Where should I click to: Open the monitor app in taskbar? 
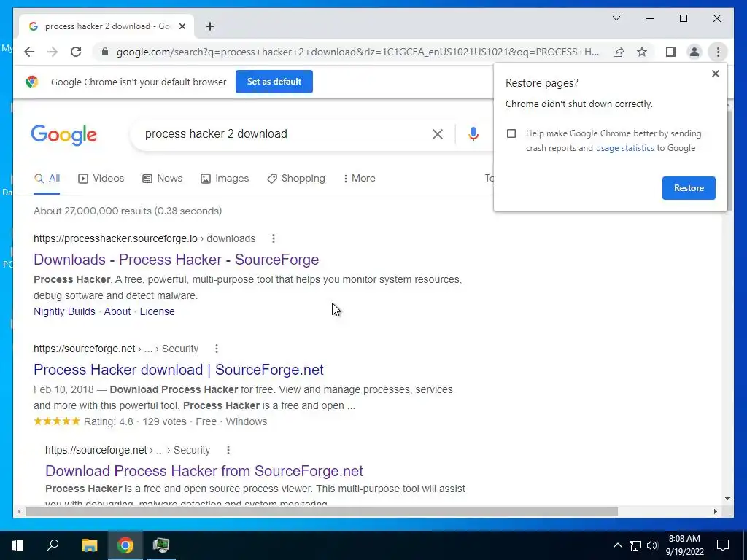pos(161,545)
